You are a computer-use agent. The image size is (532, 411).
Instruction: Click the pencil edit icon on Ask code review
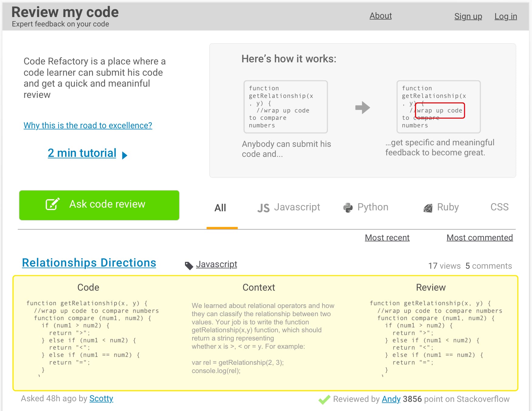tap(53, 204)
